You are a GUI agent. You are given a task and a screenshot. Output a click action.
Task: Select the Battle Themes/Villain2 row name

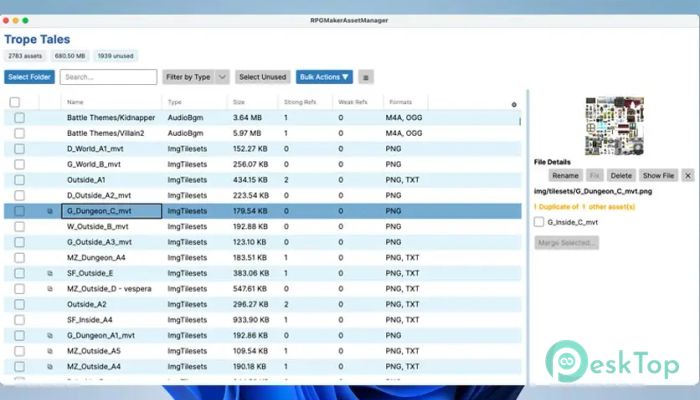point(105,133)
